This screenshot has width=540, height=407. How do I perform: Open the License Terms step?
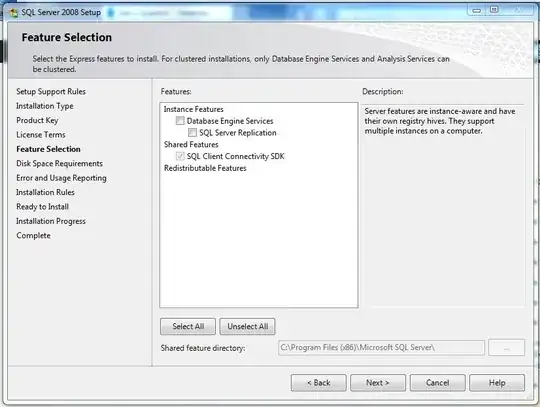coord(41,135)
